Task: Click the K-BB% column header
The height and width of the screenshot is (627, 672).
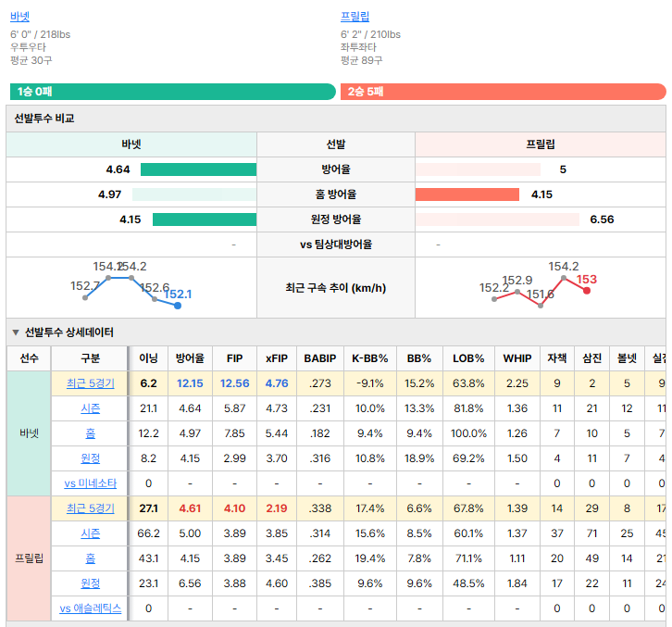Action: click(x=370, y=358)
